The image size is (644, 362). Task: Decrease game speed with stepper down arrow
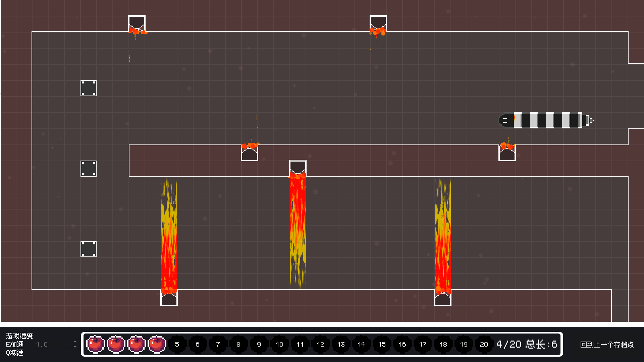75,347
